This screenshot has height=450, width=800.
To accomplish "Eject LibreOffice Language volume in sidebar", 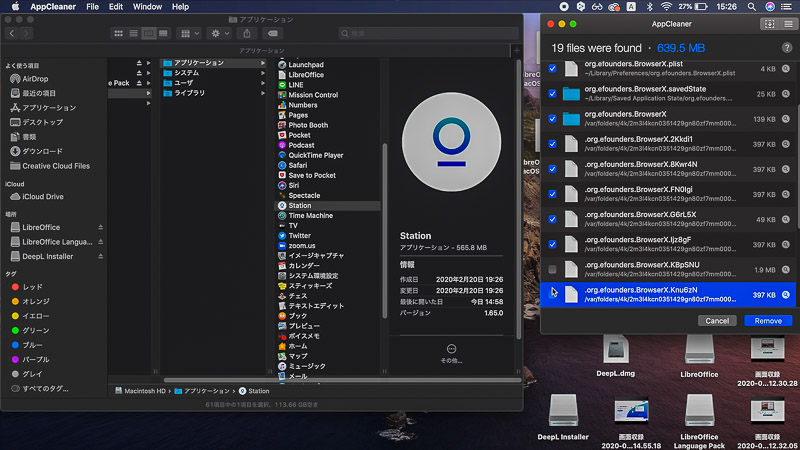I will coord(101,241).
